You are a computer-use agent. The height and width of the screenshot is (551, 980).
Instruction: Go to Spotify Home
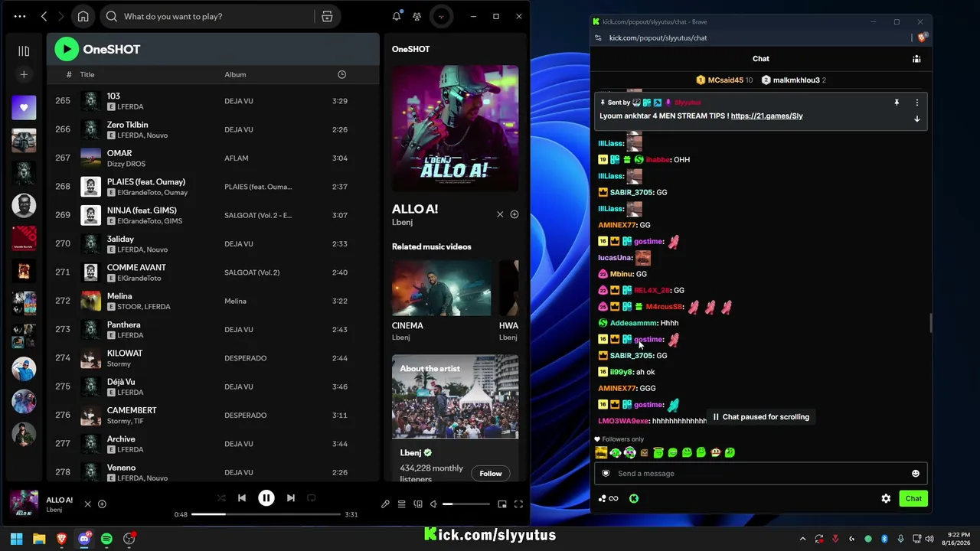(x=83, y=16)
